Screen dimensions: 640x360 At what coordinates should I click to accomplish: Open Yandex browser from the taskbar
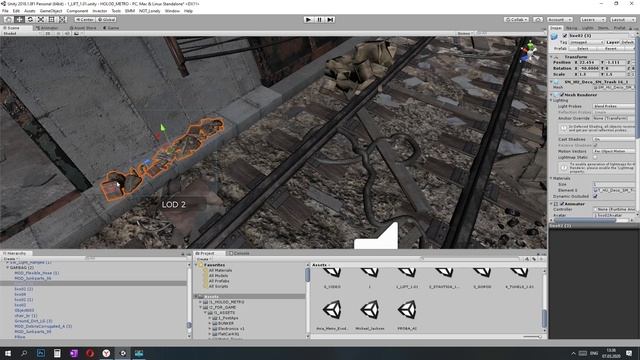(106, 353)
